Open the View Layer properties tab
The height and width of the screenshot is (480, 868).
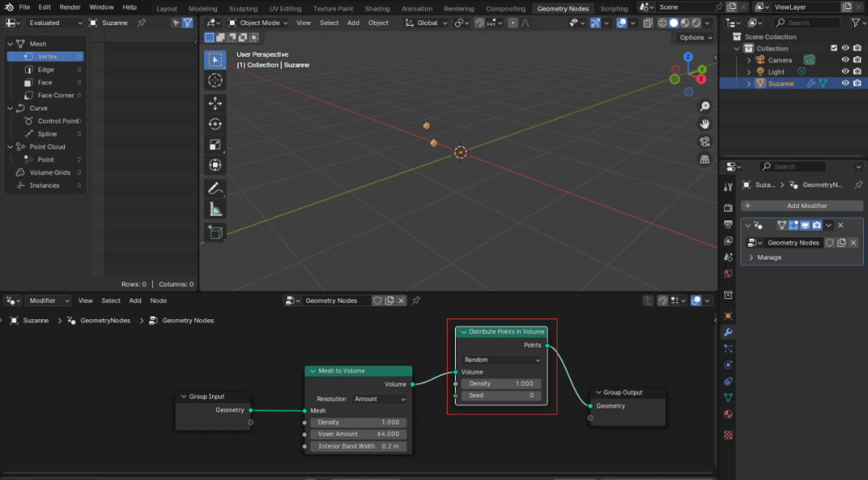click(x=728, y=241)
